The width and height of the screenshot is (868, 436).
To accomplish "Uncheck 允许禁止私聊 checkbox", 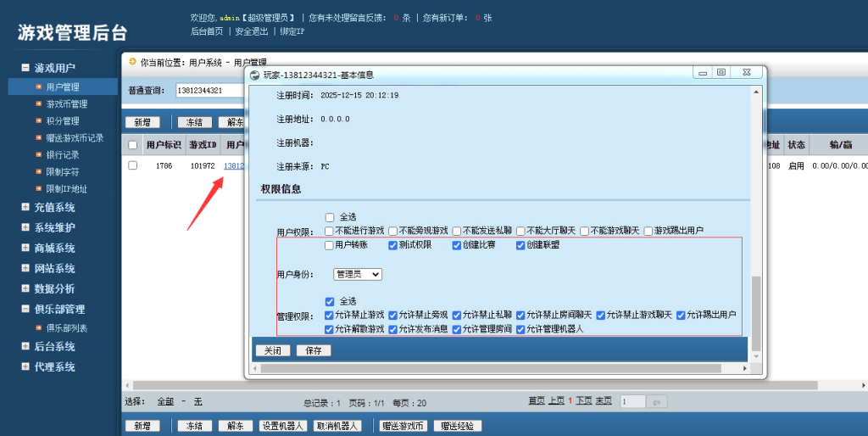I will [457, 316].
